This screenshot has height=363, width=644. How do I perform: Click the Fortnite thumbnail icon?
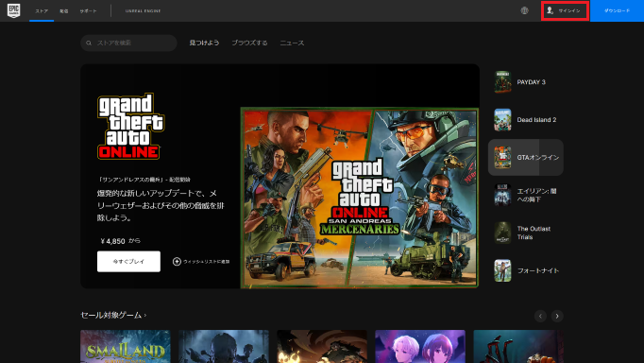click(x=502, y=270)
